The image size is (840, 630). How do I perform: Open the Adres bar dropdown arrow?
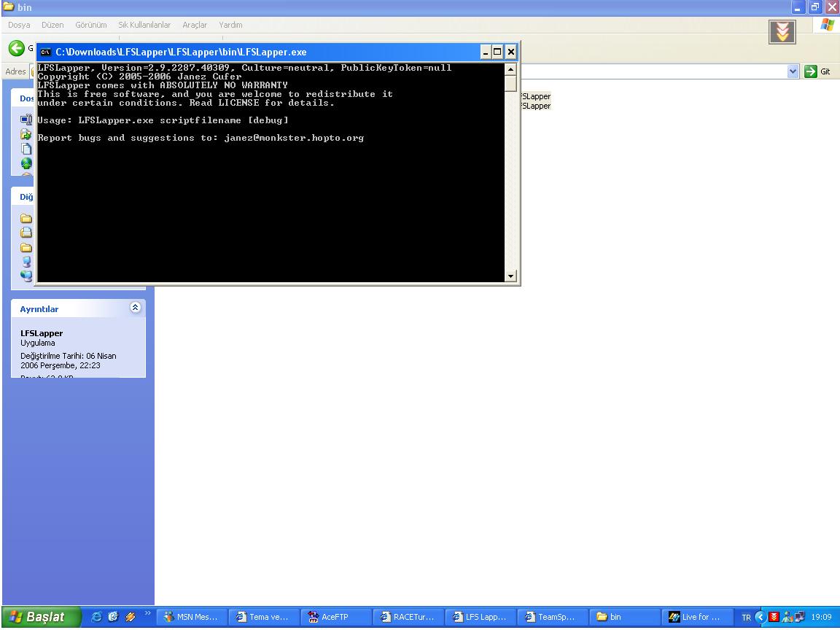[793, 71]
